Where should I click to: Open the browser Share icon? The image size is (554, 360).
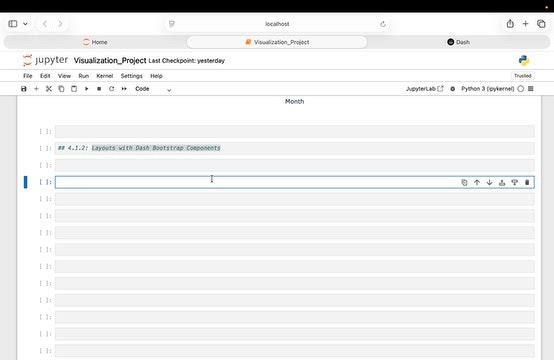(x=510, y=24)
